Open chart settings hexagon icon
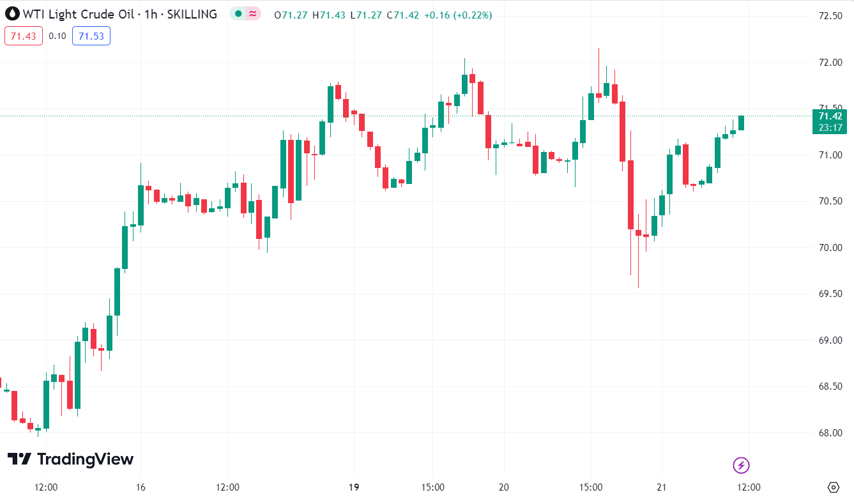 [x=834, y=487]
